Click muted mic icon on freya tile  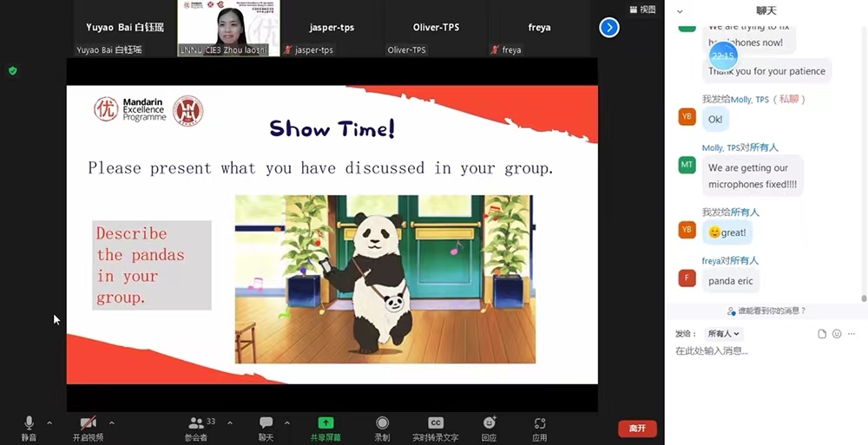pyautogui.click(x=495, y=49)
